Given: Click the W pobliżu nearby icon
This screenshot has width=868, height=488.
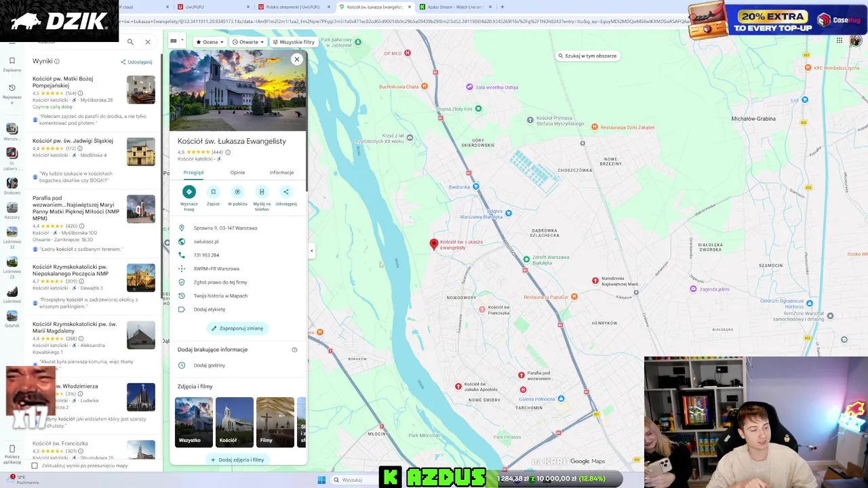Looking at the screenshot, I should [x=237, y=192].
